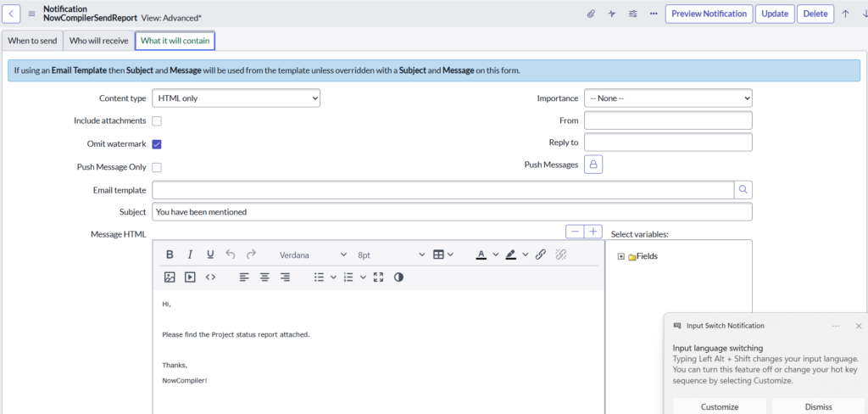The image size is (868, 414).
Task: Open background color dropdown arrow
Action: pos(526,255)
